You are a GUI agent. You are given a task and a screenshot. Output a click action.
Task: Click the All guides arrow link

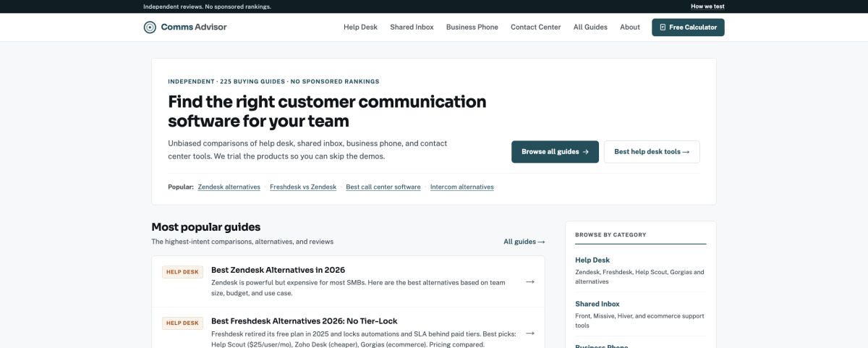(x=524, y=242)
